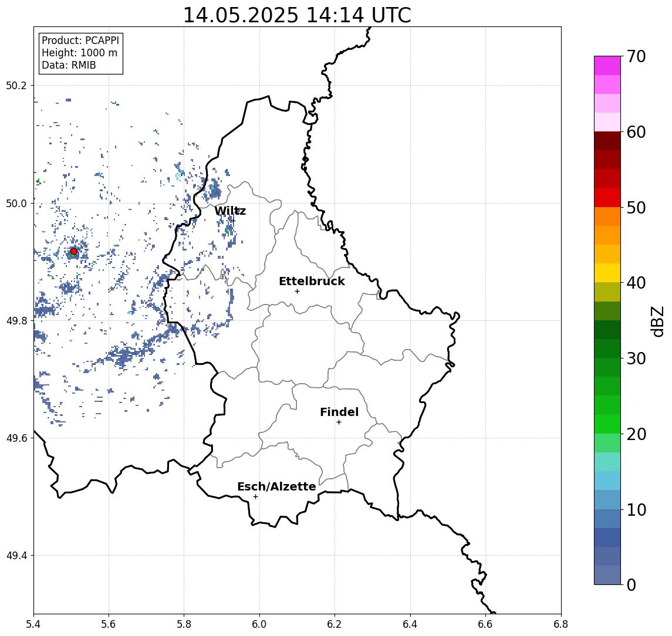Click the longitude tick label 6.8
Viewport: 672px width, 636px height.
(x=561, y=624)
